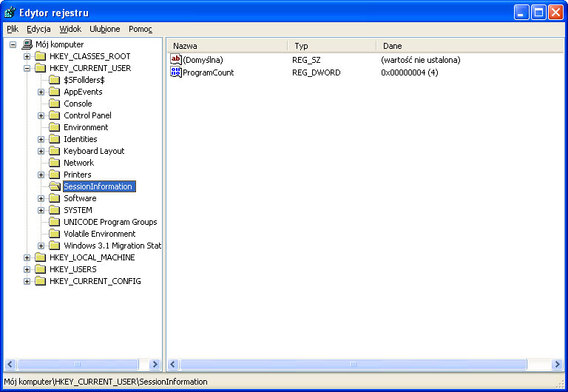Expand the HKEY_USERS hive
This screenshot has height=392, width=568.
27,269
